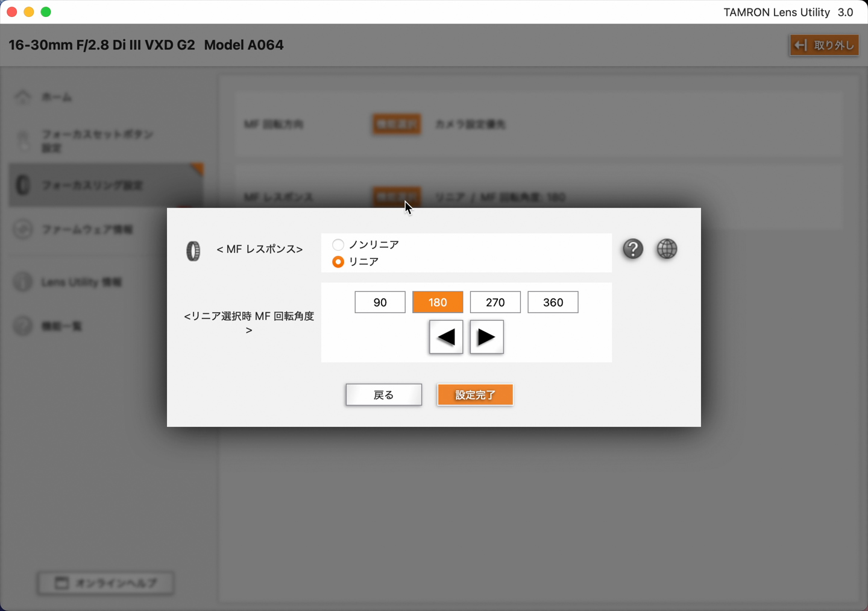Select the リニア radio button
This screenshot has width=868, height=611.
[338, 262]
